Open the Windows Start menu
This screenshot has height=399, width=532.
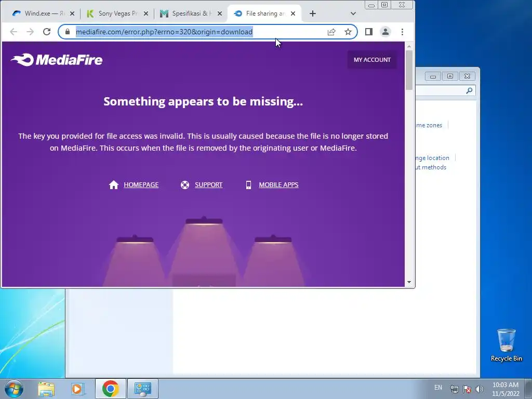14,389
